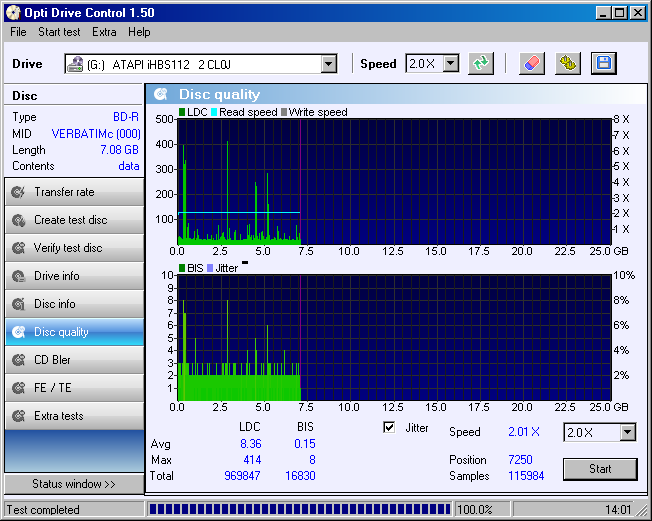Click the BIS green legend swatch
Image resolution: width=652 pixels, height=521 pixels.
[x=182, y=268]
